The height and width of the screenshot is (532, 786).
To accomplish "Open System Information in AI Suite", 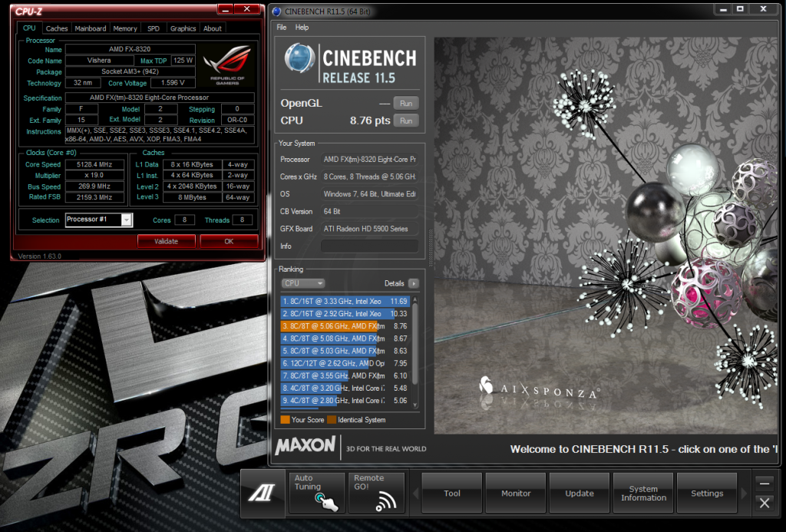I will 644,493.
